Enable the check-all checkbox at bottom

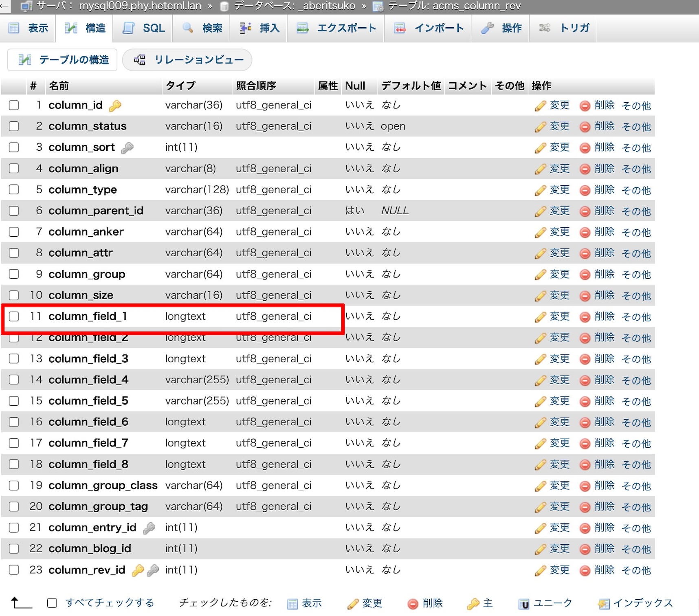click(52, 603)
